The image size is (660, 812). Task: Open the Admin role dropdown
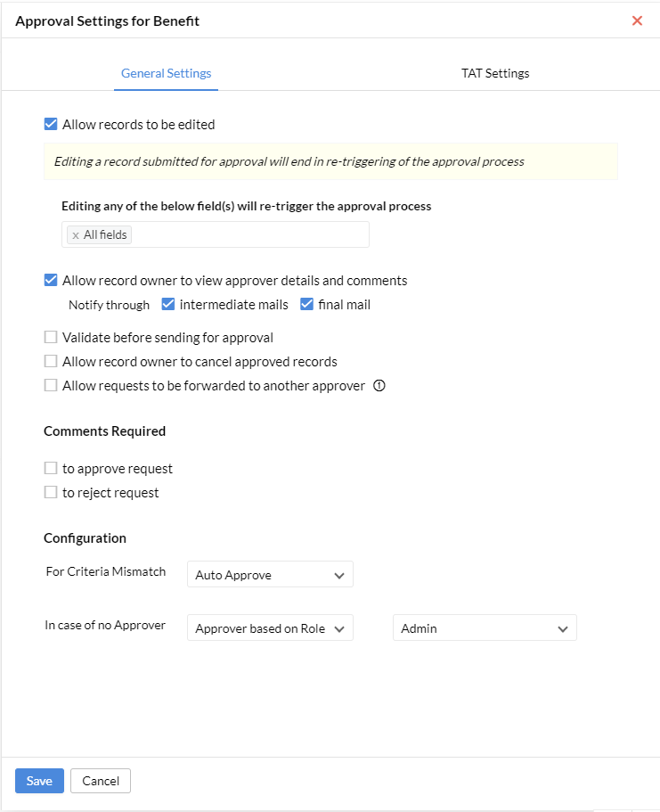pyautogui.click(x=485, y=628)
